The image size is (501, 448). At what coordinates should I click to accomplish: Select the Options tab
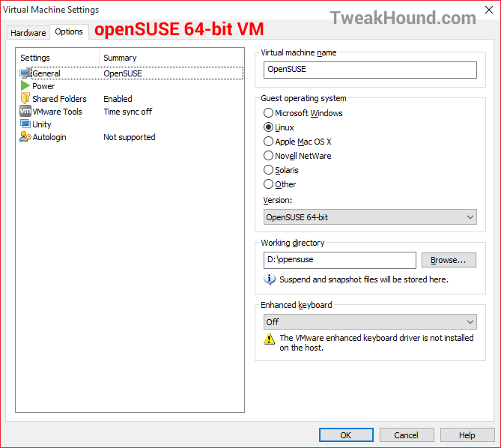click(69, 31)
